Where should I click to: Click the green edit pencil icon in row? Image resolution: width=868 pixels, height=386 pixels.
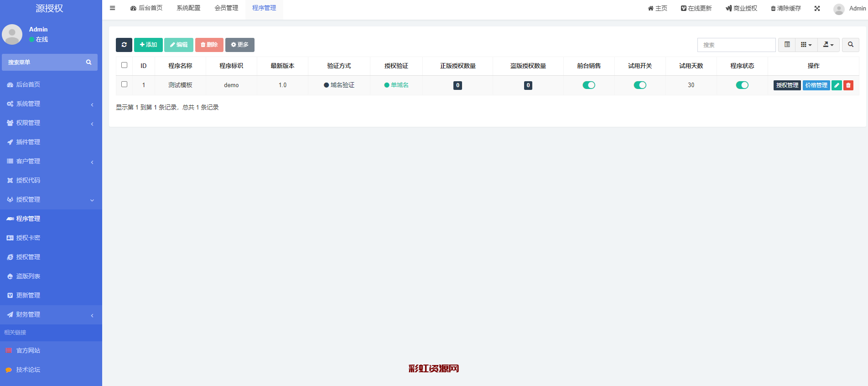pos(837,85)
